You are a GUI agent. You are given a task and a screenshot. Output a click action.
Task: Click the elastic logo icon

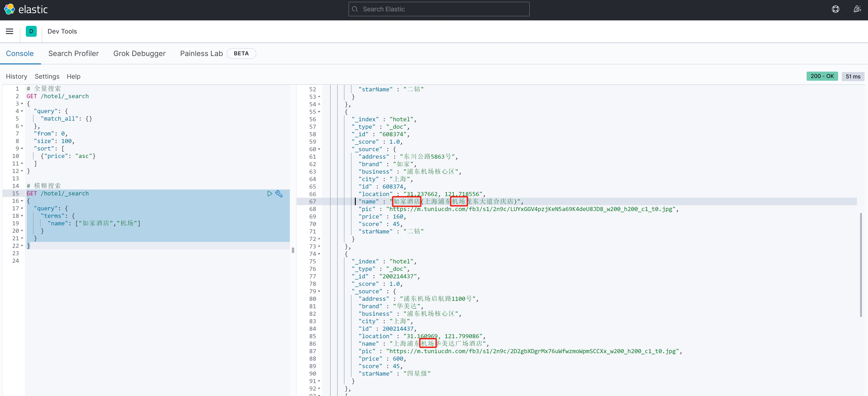[10, 9]
